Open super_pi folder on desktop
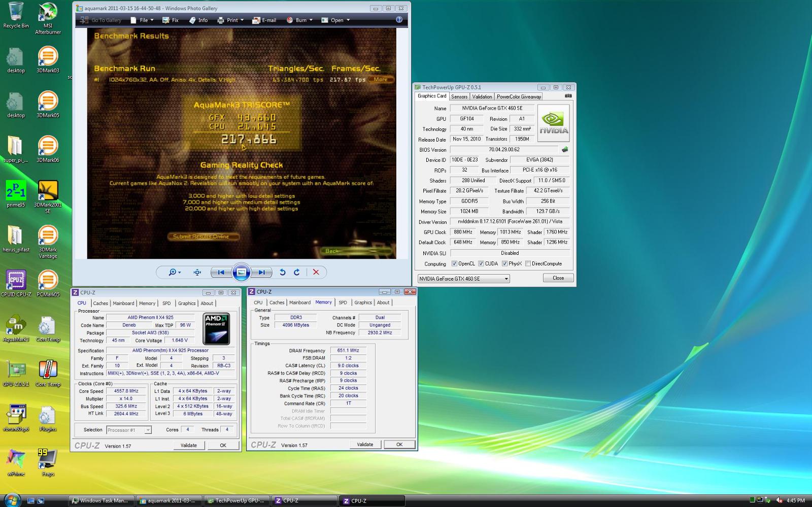812x507 pixels. click(16, 149)
